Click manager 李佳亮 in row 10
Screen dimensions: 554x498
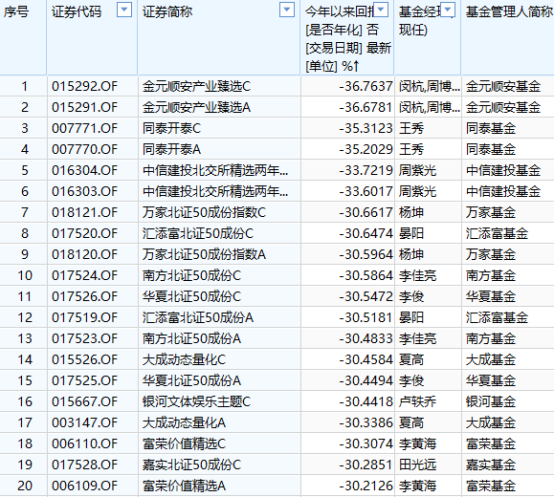pos(418,275)
